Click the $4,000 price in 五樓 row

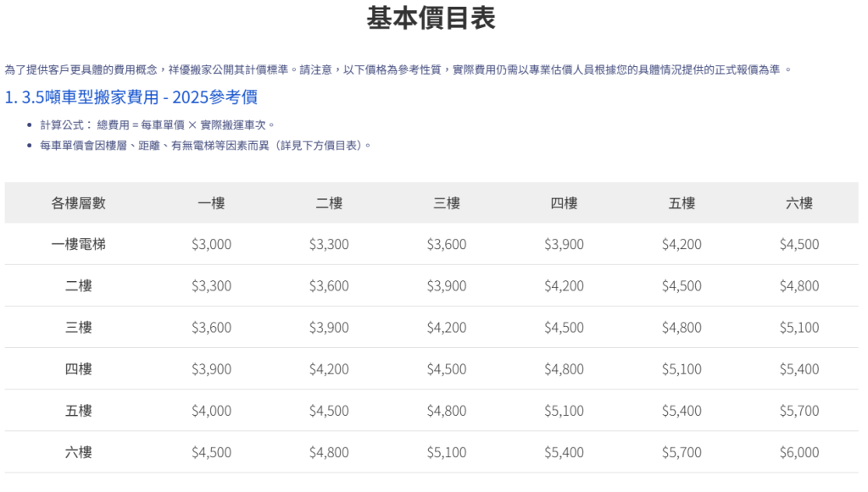pyautogui.click(x=211, y=411)
